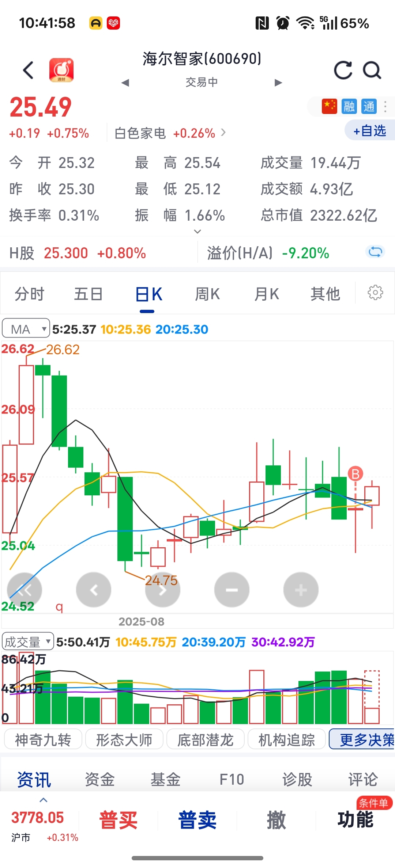This screenshot has width=395, height=868.
Task: Tap the 融 margin trading badge
Action: [349, 106]
